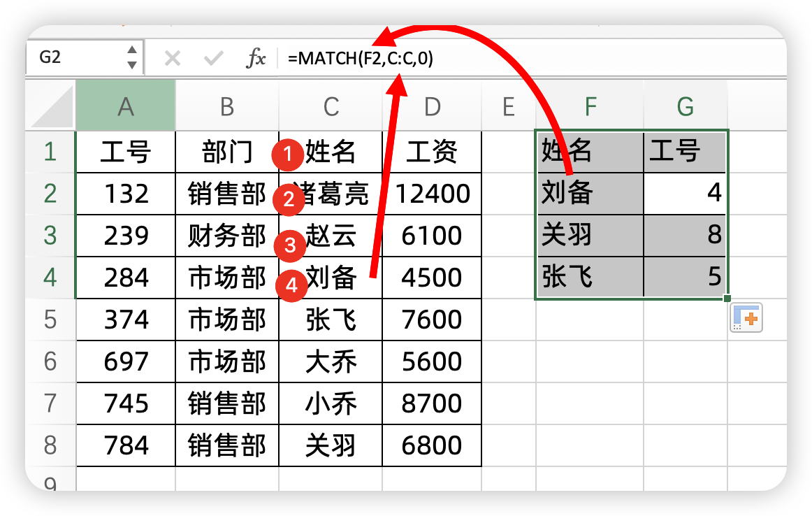Select row 5 header
This screenshot has height=516, width=812.
click(50, 320)
